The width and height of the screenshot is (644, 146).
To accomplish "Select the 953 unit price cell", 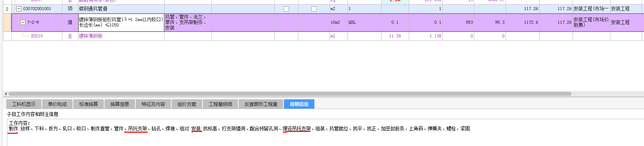I will 458,23.
